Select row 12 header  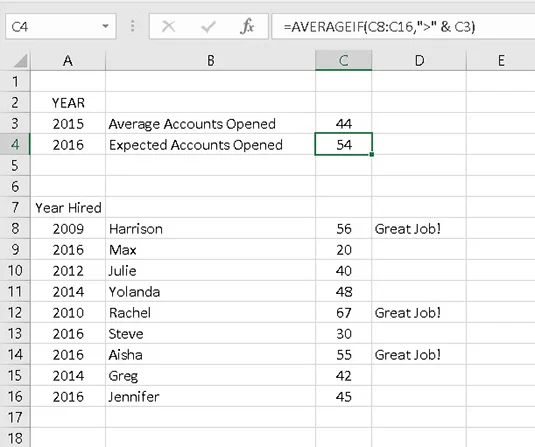(15, 312)
